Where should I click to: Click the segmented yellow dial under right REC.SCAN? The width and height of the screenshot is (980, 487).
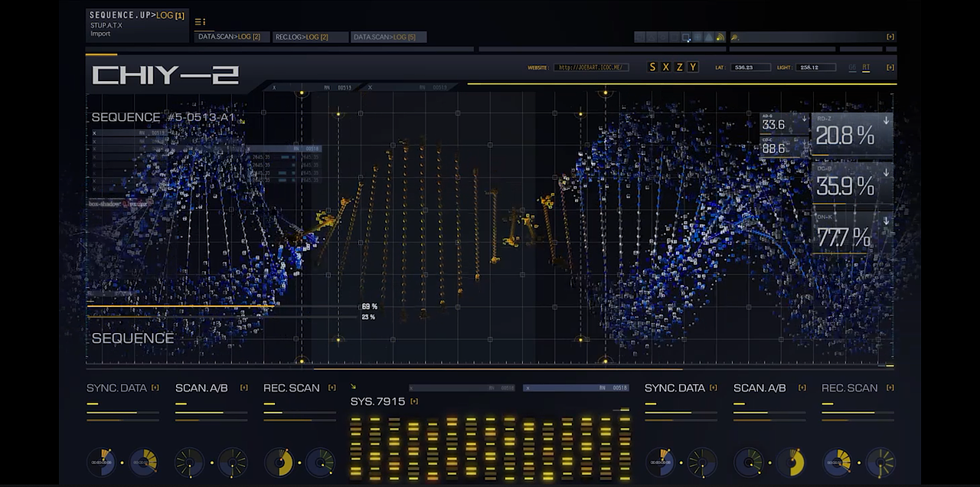[x=838, y=462]
